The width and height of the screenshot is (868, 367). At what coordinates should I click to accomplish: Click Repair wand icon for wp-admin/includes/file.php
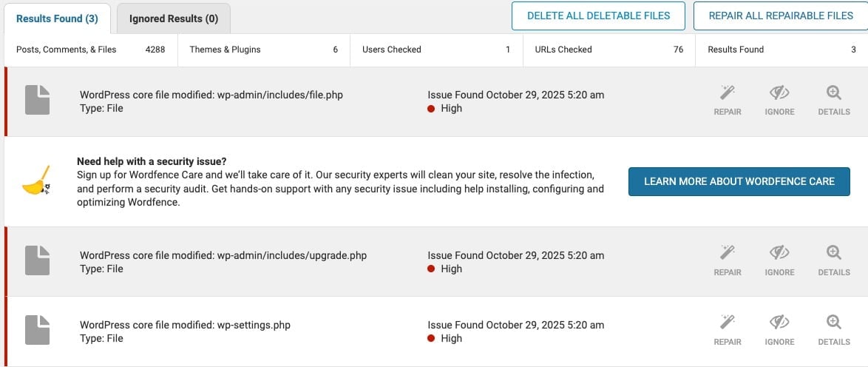(728, 94)
